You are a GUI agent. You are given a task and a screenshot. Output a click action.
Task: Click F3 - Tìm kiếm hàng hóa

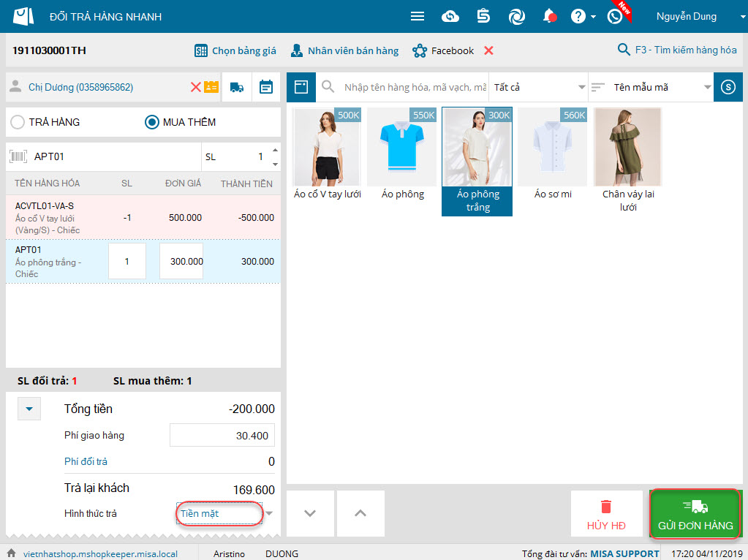(x=677, y=50)
